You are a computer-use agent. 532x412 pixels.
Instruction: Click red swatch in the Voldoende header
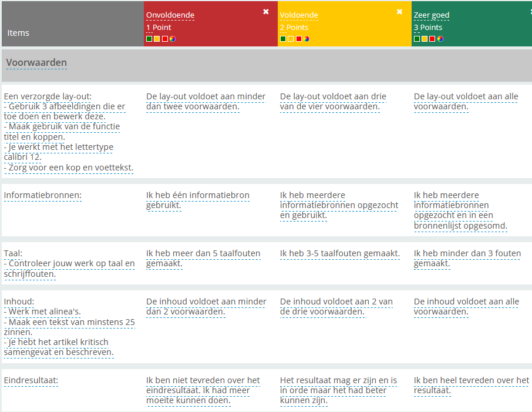(299, 39)
